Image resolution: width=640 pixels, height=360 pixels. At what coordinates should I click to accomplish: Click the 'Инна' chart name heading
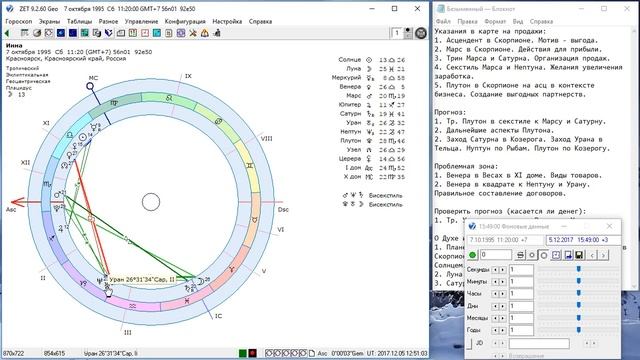tap(14, 45)
